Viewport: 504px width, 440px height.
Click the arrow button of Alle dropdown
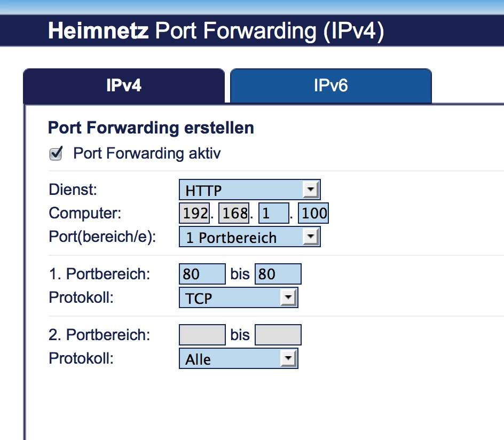click(288, 358)
